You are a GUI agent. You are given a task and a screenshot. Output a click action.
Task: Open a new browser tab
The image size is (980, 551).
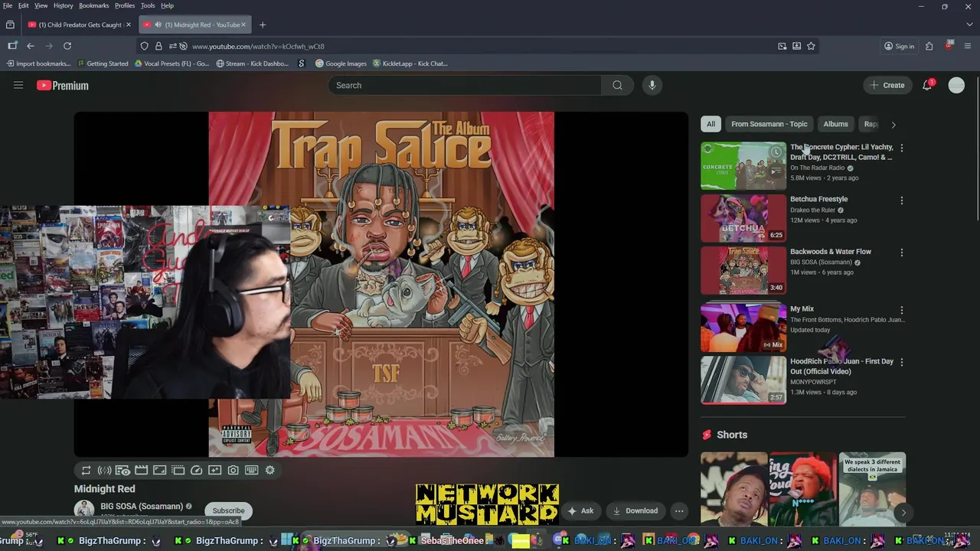click(263, 24)
